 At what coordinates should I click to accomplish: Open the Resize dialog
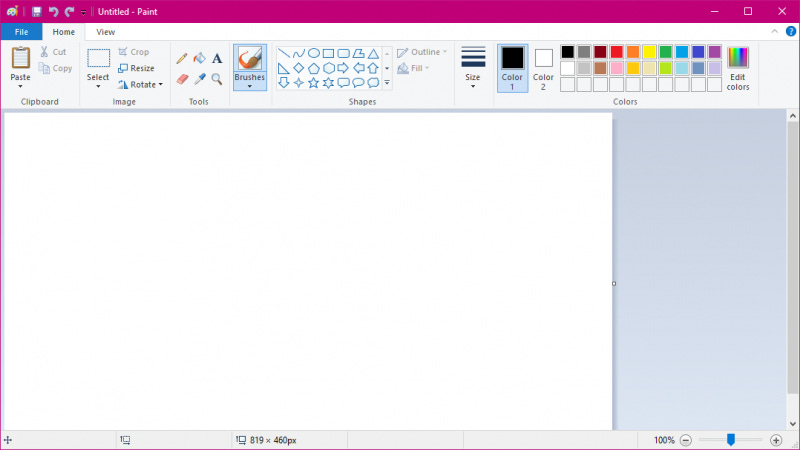136,68
